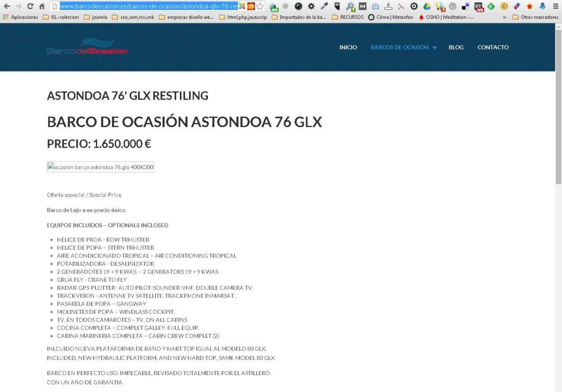Open the magnifier with question mark extension

point(350,7)
